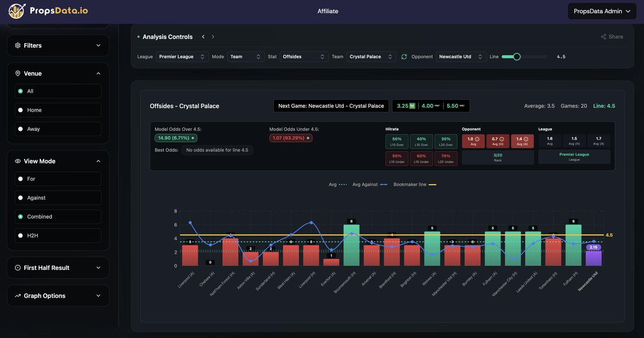Click the Model Odds Under 1.07 badge
Screen dimensions: 644x338
291,138
